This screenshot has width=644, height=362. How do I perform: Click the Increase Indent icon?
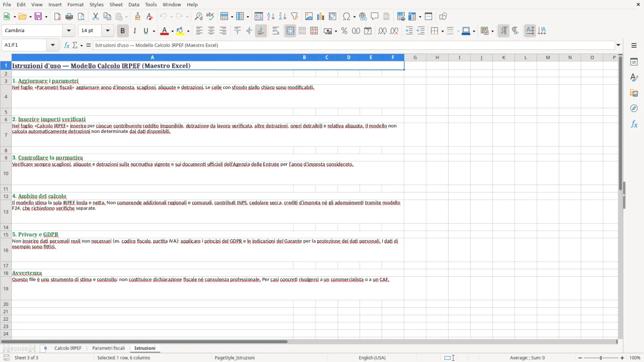(409, 31)
